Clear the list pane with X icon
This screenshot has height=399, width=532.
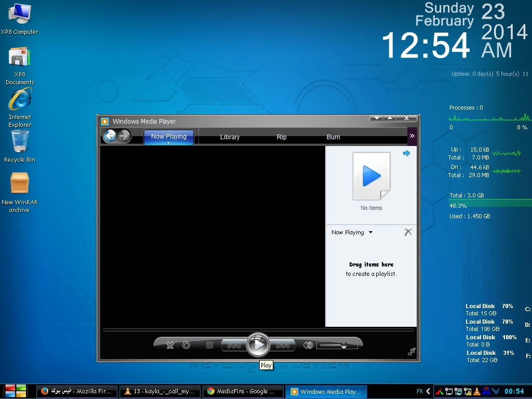[x=408, y=232]
